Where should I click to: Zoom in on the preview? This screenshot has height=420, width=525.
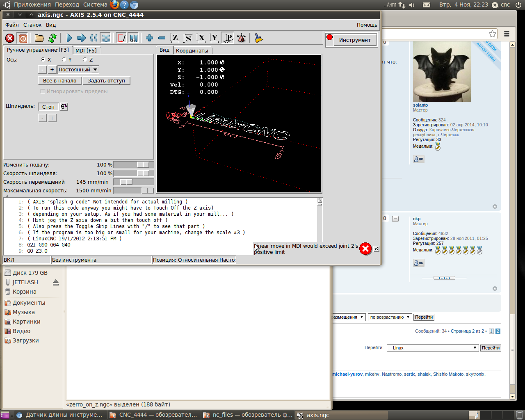[149, 38]
